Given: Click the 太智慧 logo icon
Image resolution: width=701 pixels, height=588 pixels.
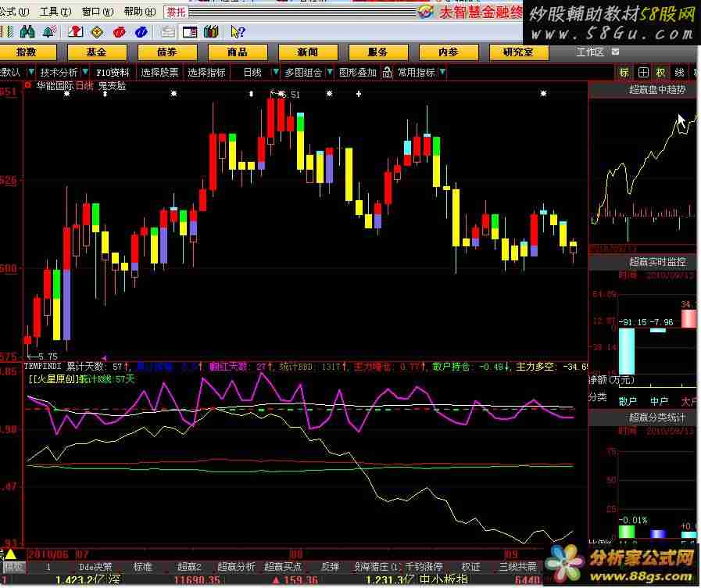Looking at the screenshot, I should click(425, 12).
